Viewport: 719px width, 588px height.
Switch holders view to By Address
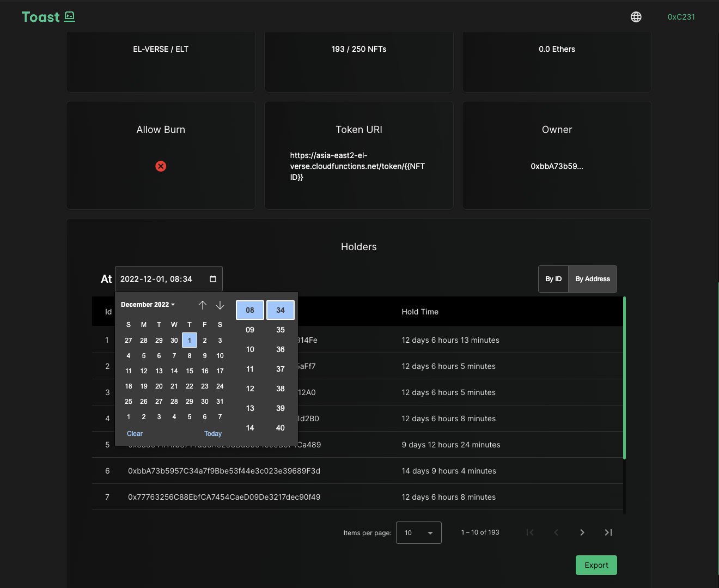tap(593, 279)
